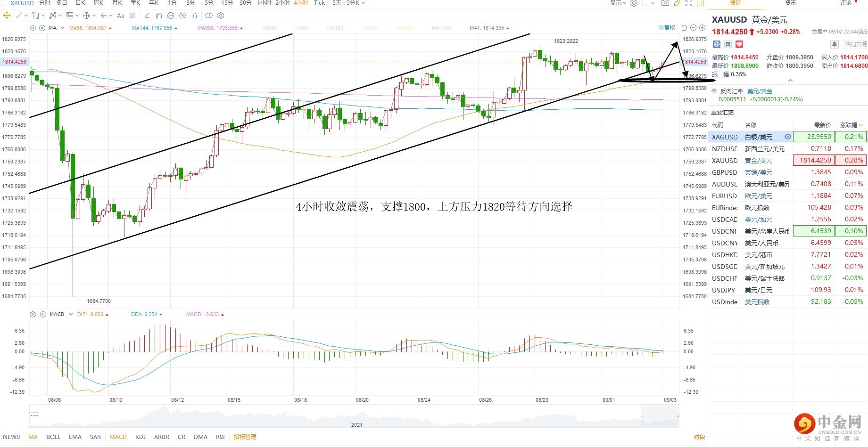This screenshot has width=868, height=447.
Task: Select USDJPY row in rates list
Action: pyautogui.click(x=787, y=290)
